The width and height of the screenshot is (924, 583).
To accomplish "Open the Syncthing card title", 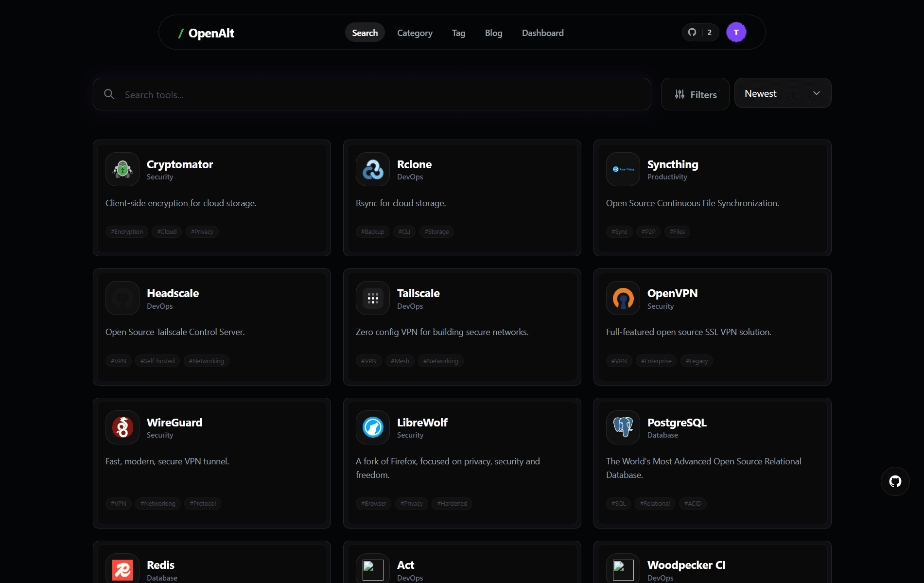I will [x=673, y=164].
